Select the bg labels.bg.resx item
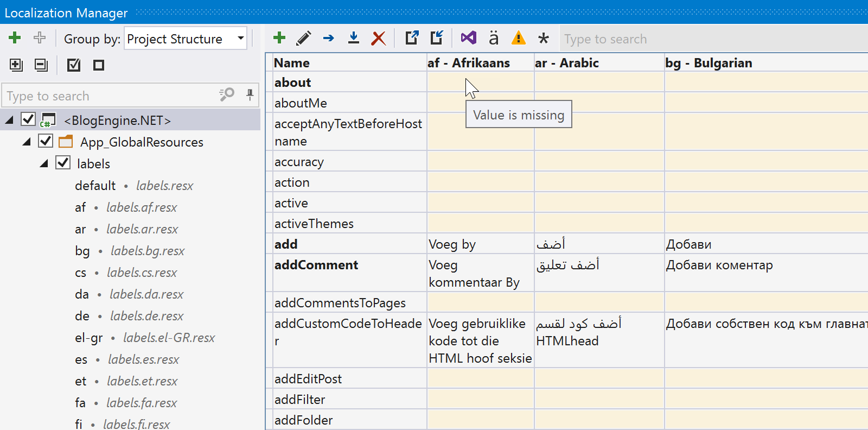868x430 pixels. point(130,251)
